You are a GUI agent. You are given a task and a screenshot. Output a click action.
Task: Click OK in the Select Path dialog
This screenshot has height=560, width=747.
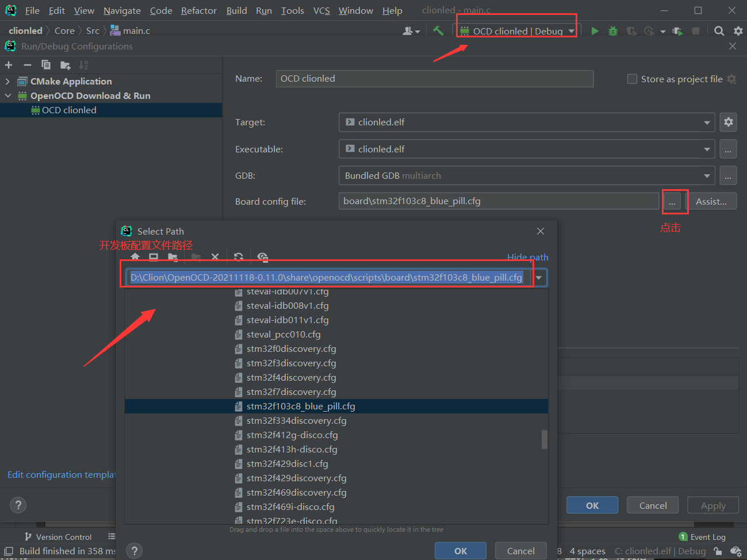tap(461, 551)
